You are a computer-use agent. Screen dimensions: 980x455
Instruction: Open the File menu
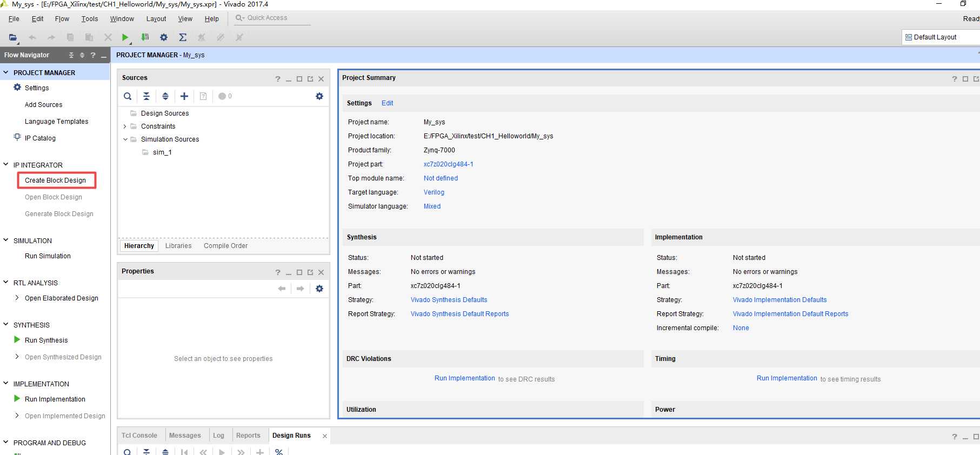14,19
